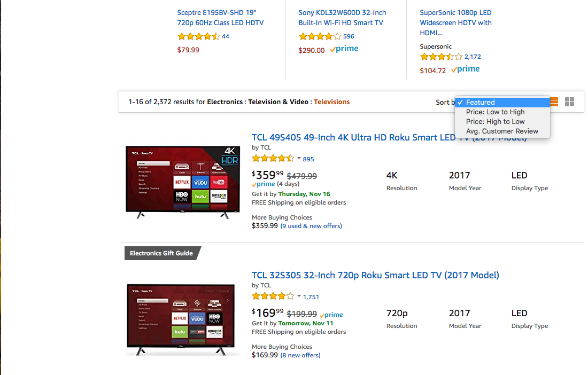Switch to grid view layout

pyautogui.click(x=569, y=101)
